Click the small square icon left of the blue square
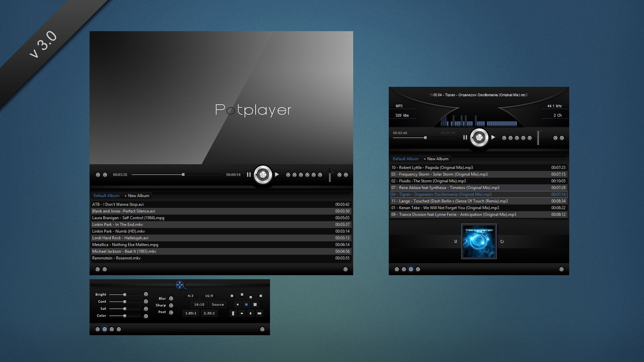The height and width of the screenshot is (362, 644). pos(237,305)
